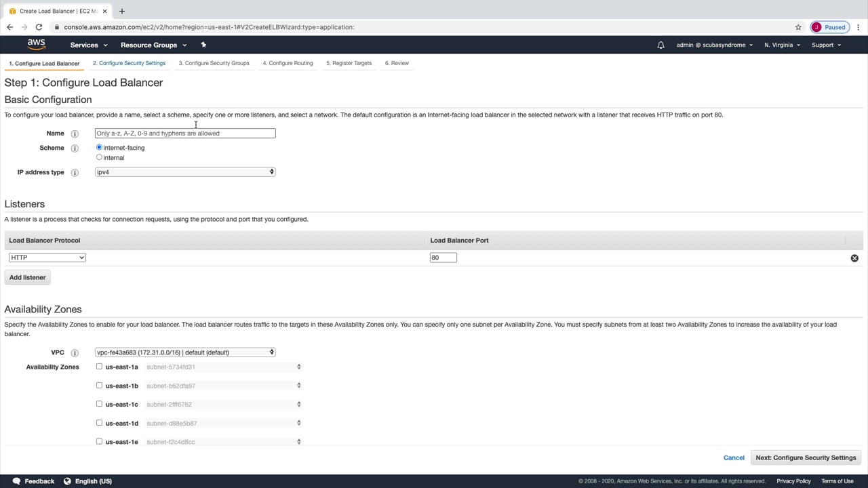Click the Load Balancer Port field
868x488 pixels.
[x=443, y=258]
